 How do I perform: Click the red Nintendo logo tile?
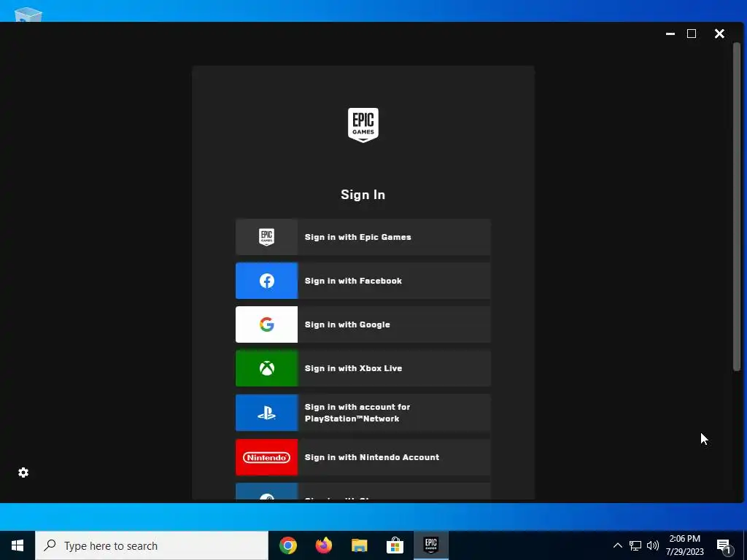(266, 457)
